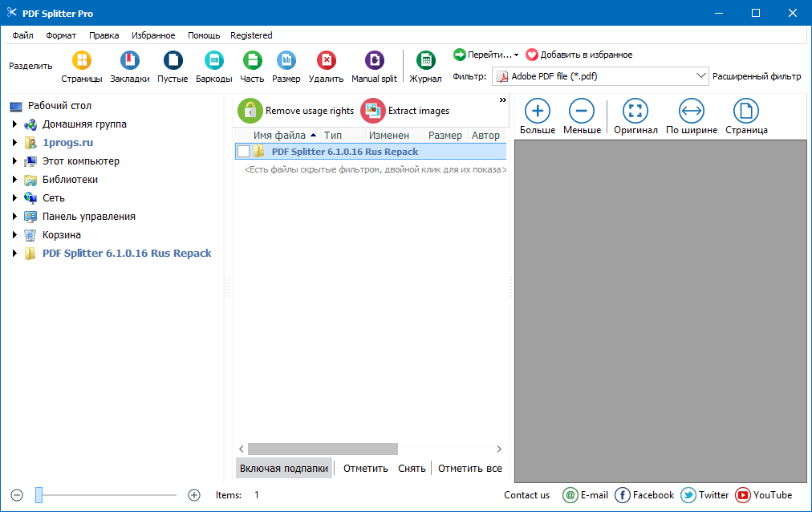Viewport: 812px width, 512px height.
Task: Click the file list horizontal scrollbar
Action: (x=323, y=449)
